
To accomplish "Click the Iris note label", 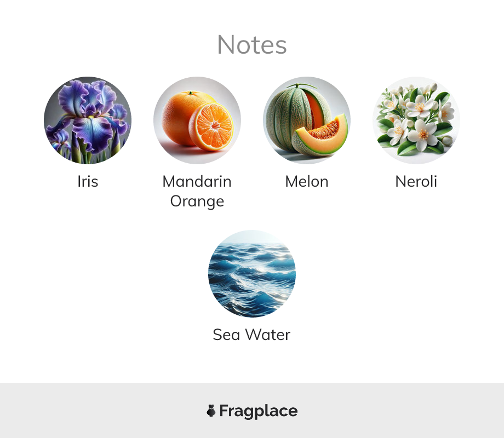I will coord(88,181).
